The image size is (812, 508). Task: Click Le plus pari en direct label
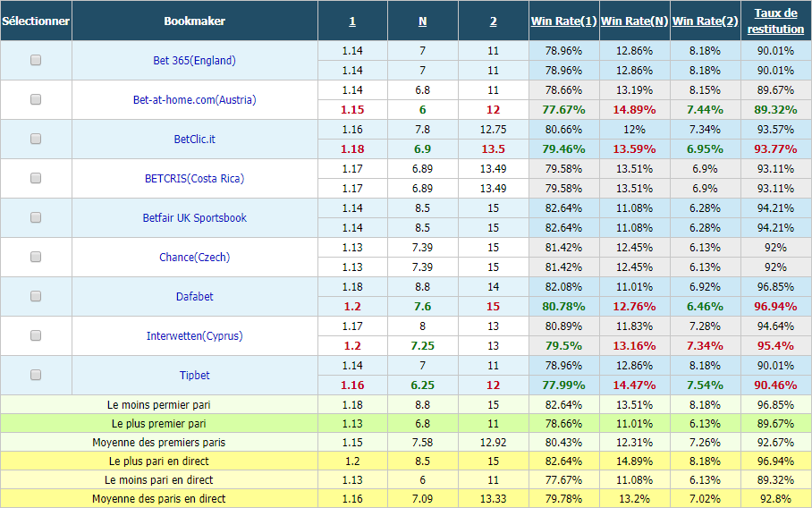tap(158, 461)
